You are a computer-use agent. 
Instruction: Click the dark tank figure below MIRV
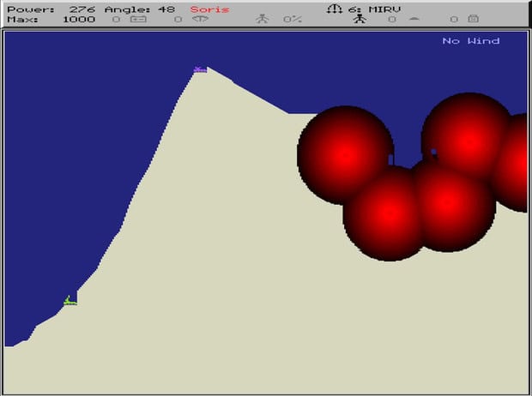point(360,19)
